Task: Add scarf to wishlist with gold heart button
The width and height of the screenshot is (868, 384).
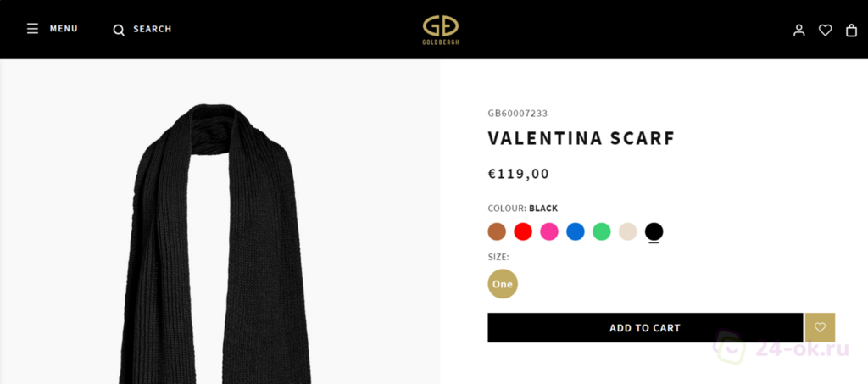Action: tap(820, 327)
